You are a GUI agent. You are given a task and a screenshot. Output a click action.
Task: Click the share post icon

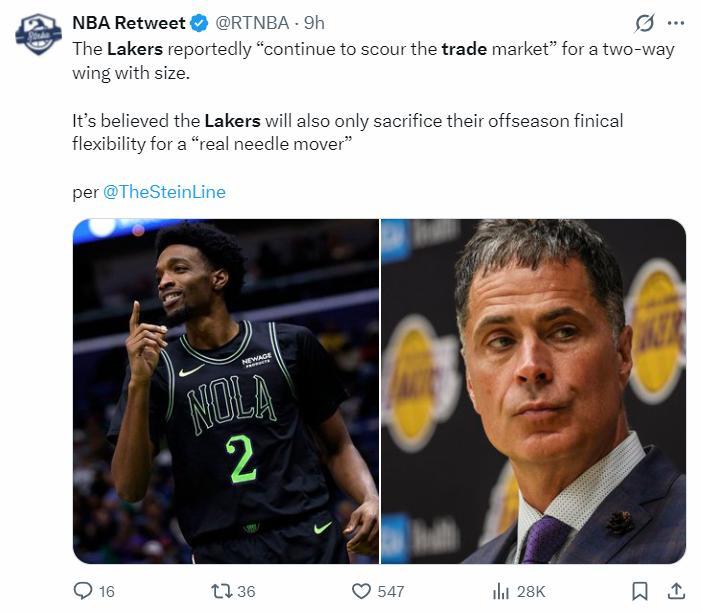675,591
